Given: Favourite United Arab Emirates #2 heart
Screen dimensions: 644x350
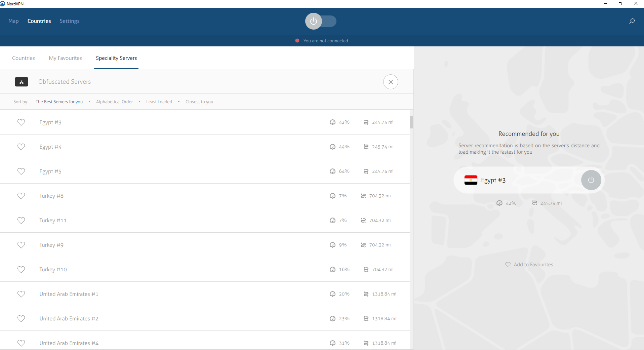Looking at the screenshot, I should coord(21,319).
